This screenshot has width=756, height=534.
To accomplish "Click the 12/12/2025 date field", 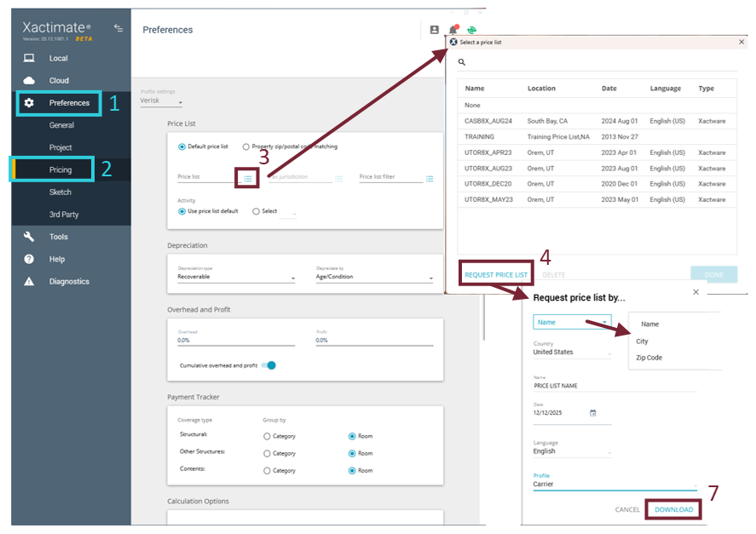I will pos(572,413).
